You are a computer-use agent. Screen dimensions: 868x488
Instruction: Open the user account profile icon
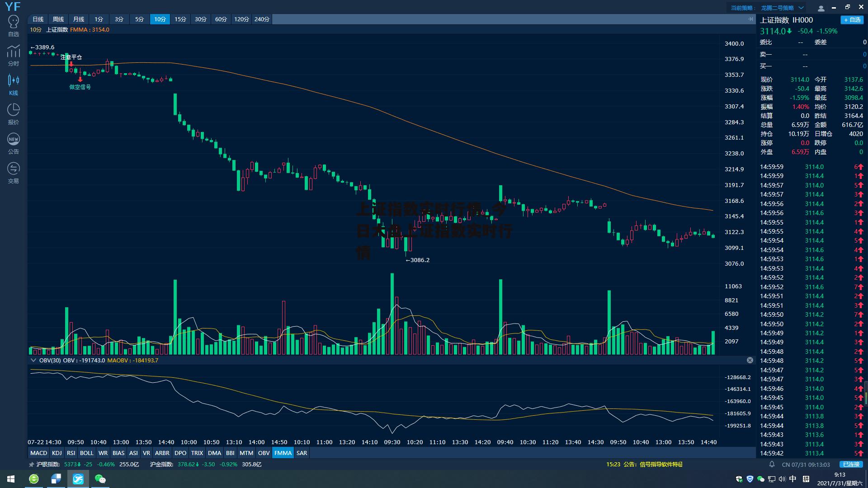coord(821,8)
